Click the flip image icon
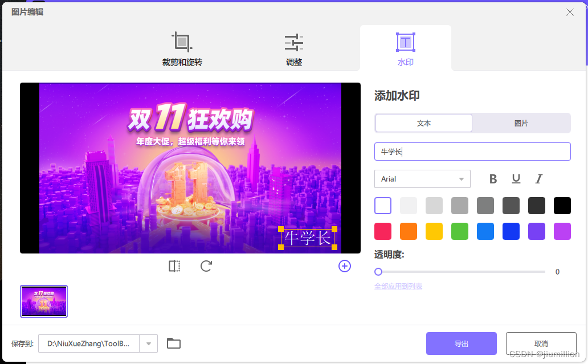This screenshot has height=364, width=588. [x=174, y=266]
